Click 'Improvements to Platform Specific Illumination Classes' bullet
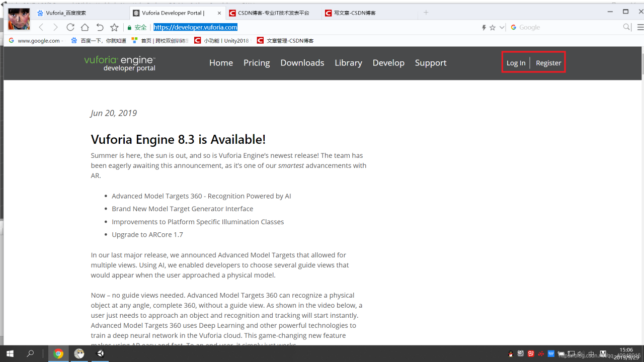644x362 pixels. (x=198, y=222)
